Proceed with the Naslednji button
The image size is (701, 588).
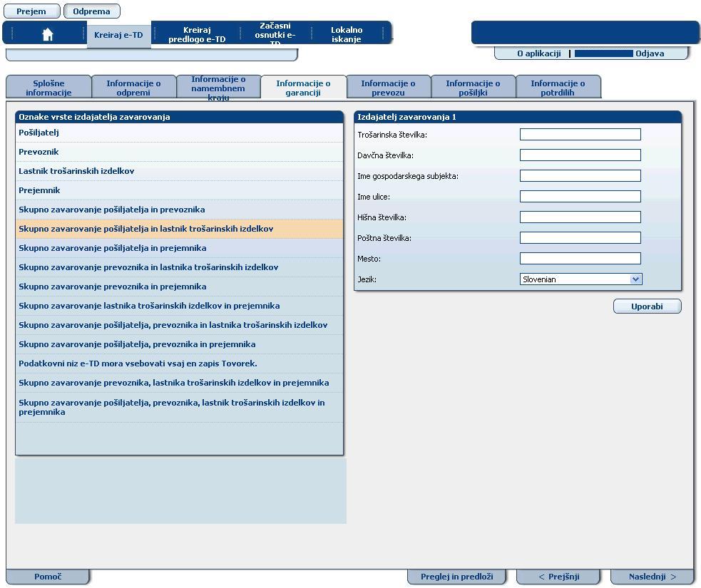tap(653, 577)
